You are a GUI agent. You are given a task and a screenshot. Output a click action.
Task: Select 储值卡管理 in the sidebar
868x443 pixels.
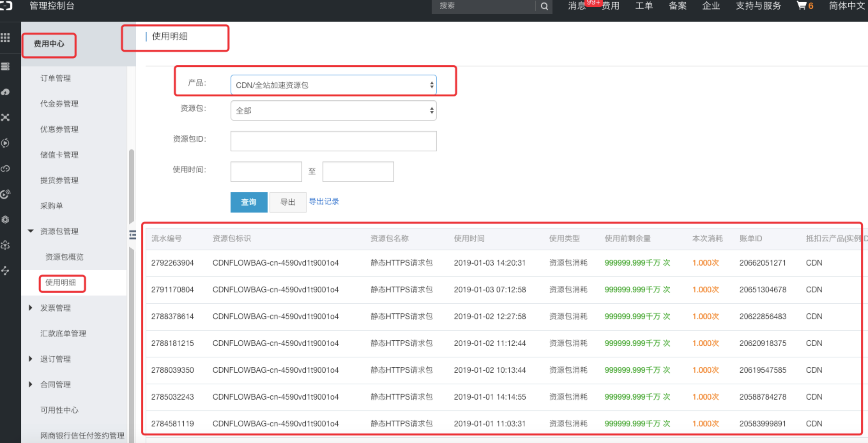(59, 155)
